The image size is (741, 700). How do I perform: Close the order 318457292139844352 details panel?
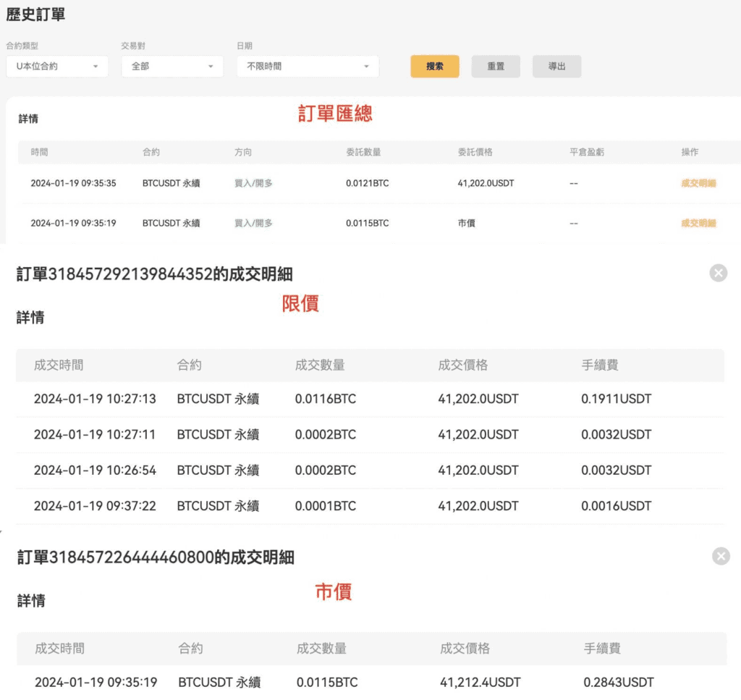(718, 273)
